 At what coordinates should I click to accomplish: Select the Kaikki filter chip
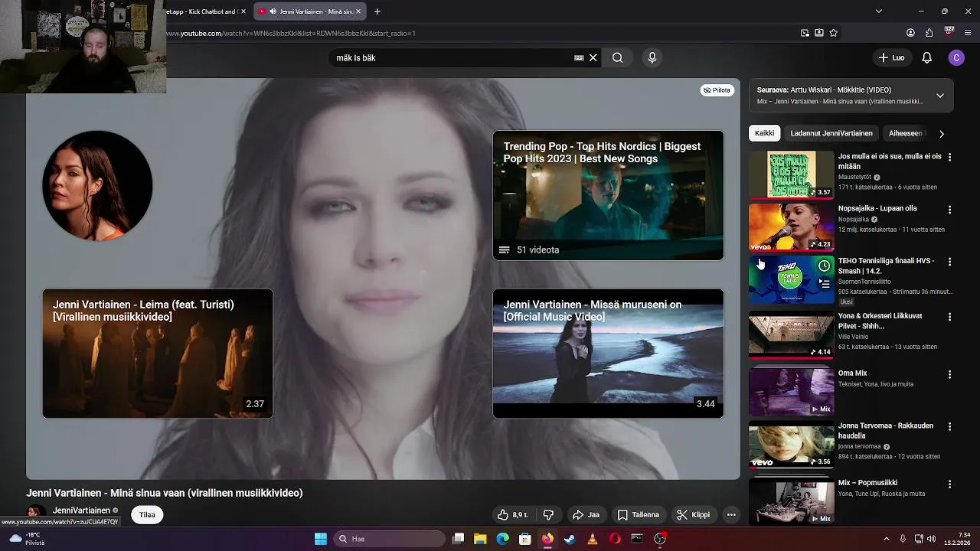pos(764,133)
